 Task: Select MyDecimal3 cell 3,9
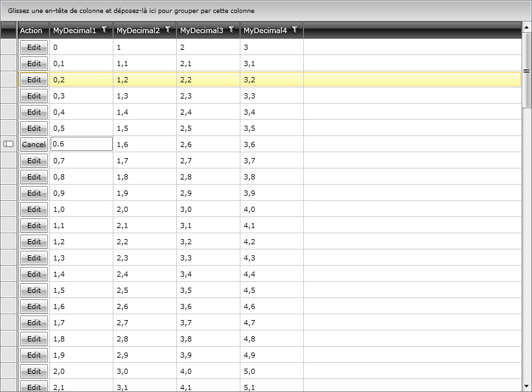click(208, 355)
